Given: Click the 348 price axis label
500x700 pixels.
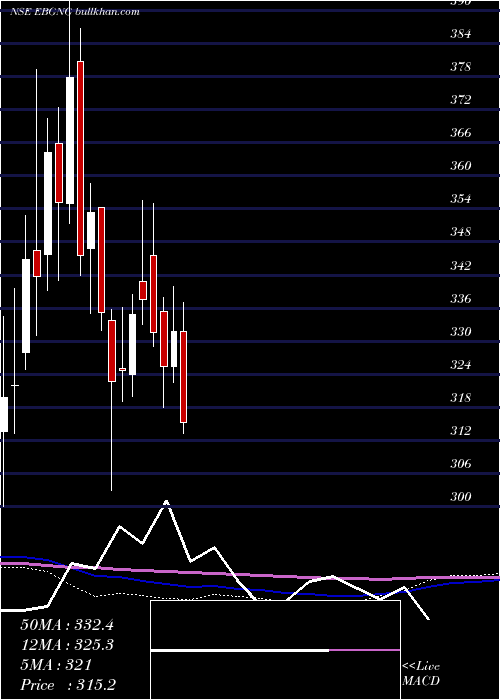Looking at the screenshot, I should (x=460, y=232).
